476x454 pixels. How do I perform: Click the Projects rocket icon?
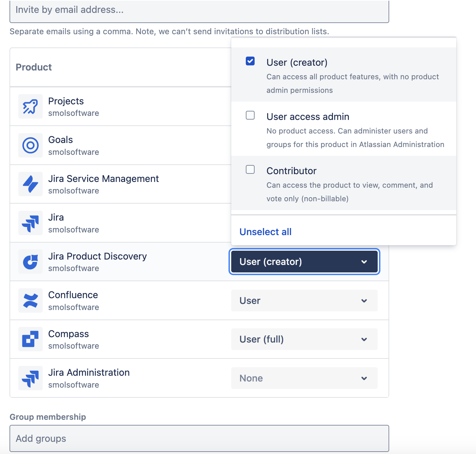coord(31,106)
